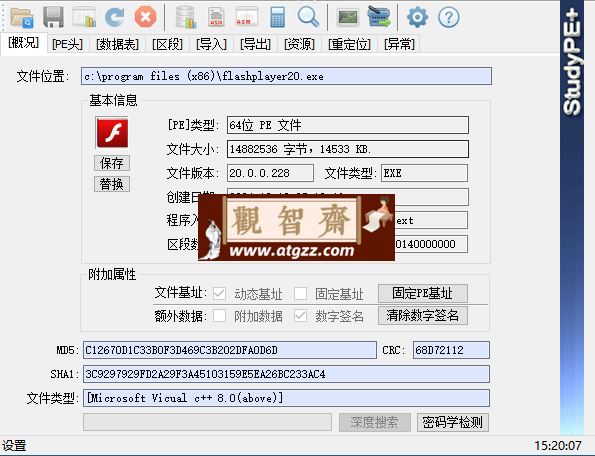
Task: Open help with the question mark icon
Action: pyautogui.click(x=449, y=17)
